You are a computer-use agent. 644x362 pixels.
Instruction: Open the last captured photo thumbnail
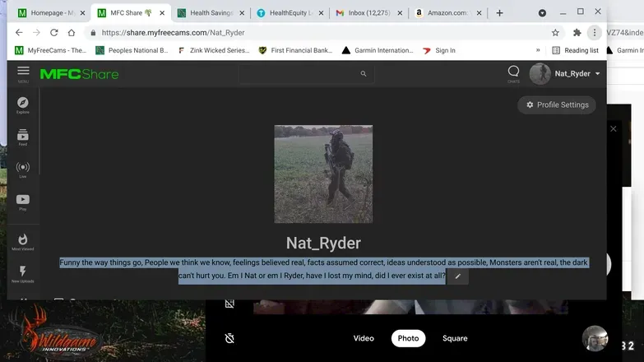click(x=595, y=339)
